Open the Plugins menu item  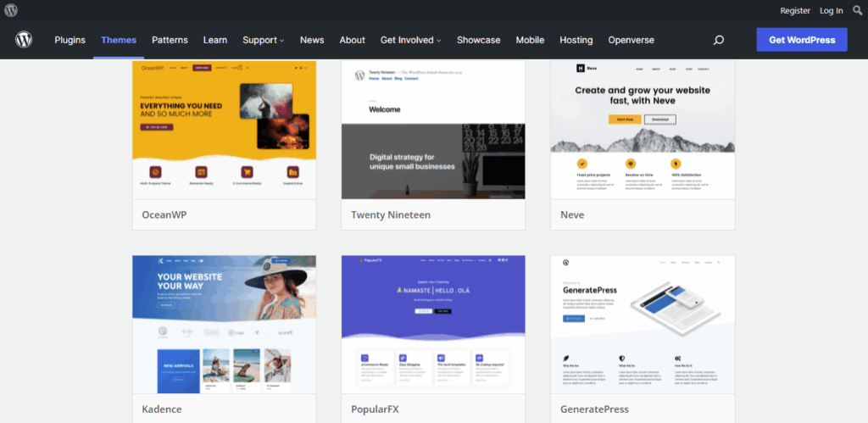point(70,40)
